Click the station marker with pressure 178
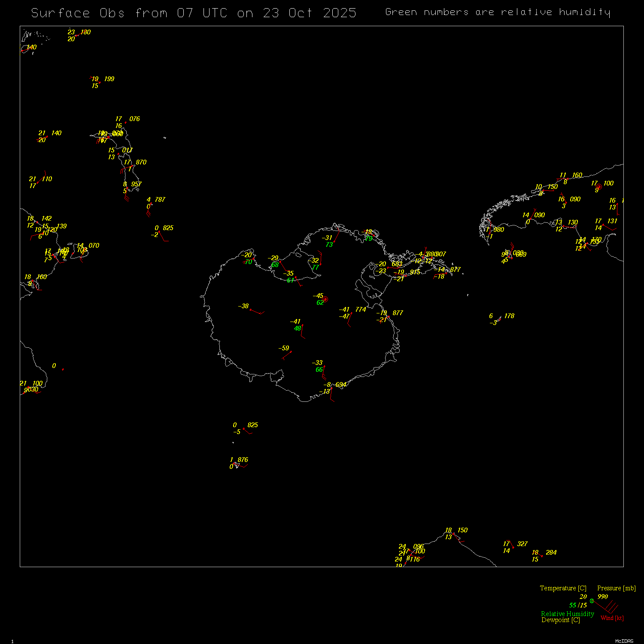This screenshot has height=644, width=644. click(x=499, y=319)
